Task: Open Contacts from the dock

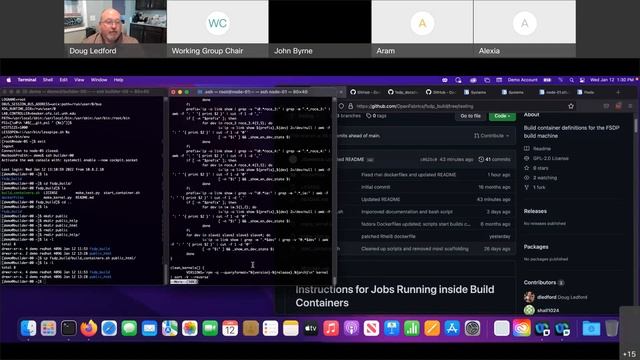Action: click(251, 328)
